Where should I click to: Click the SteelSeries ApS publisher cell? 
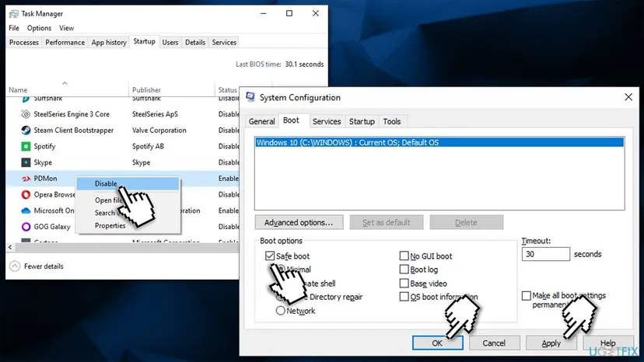(155, 114)
